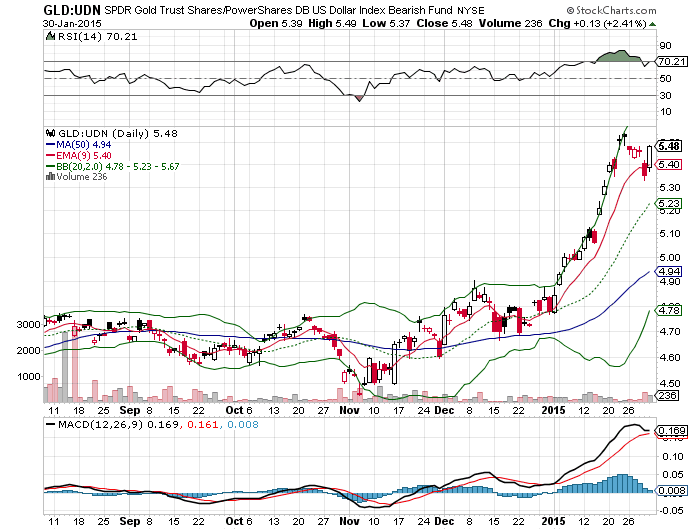Click the 0.169 MACD tag on right axis
Viewport: 700px width, 530px height.
671,430
